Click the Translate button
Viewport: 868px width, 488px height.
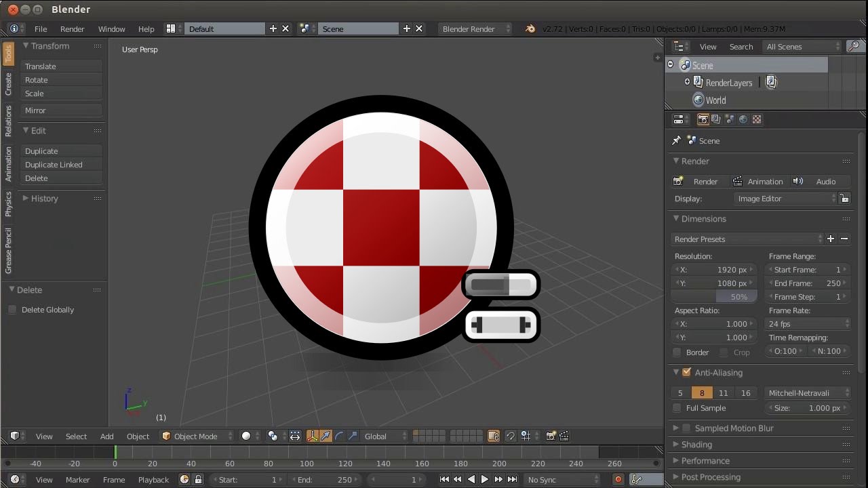click(62, 66)
